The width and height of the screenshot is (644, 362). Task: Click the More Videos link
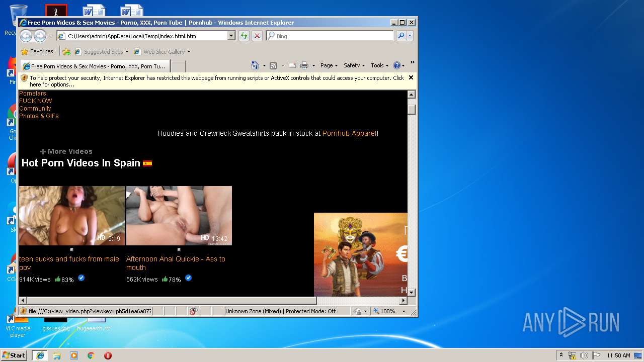(66, 151)
